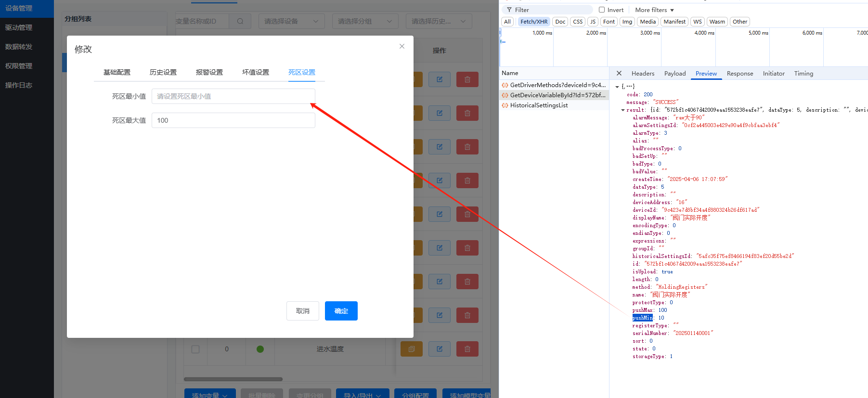Open the 请选择设备 dropdown
Image resolution: width=868 pixels, height=398 pixels.
[292, 21]
